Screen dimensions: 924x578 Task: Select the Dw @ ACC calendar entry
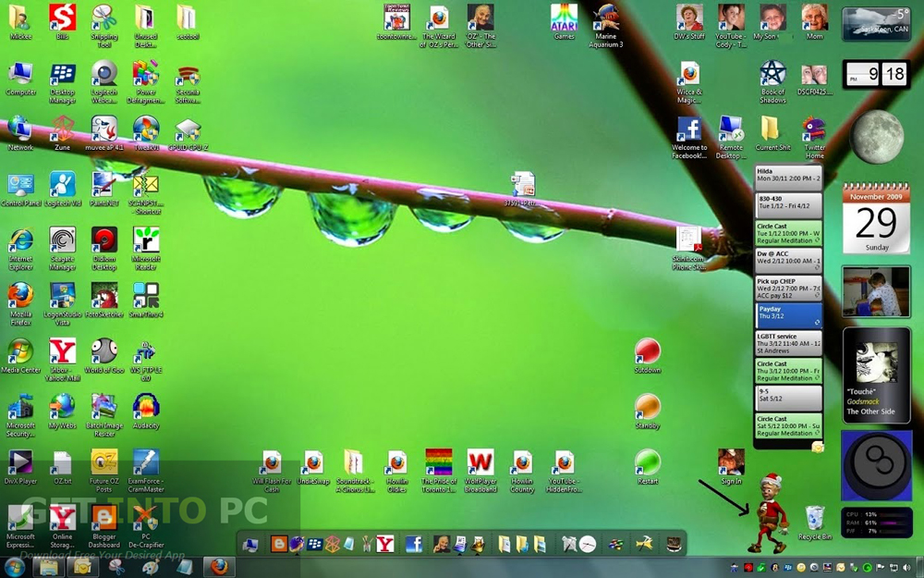[x=788, y=260]
